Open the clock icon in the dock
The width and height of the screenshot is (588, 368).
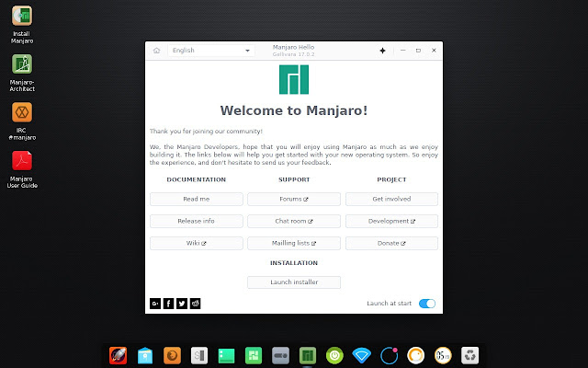[443, 355]
